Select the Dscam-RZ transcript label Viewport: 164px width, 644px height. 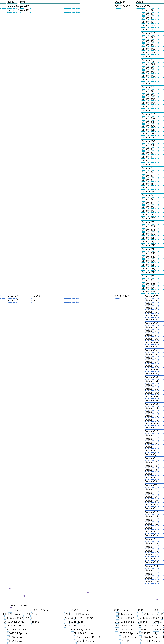click(x=147, y=203)
